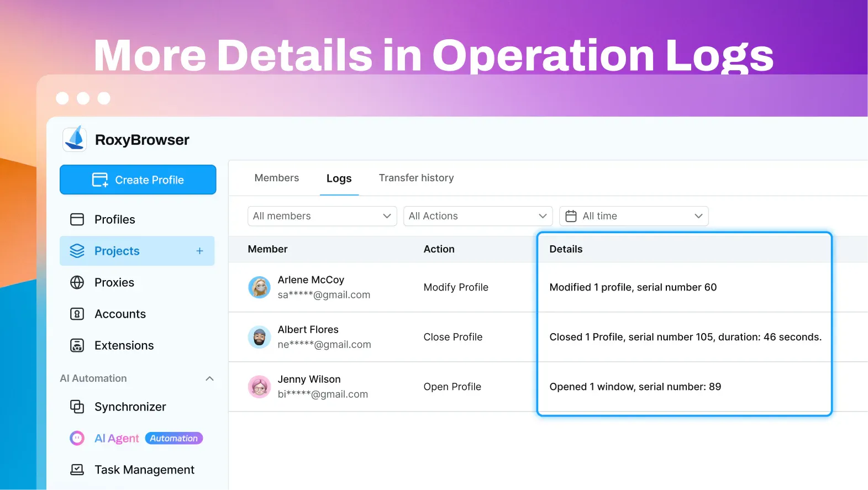Click 'Modified 1 profile, serial number 60'
The height and width of the screenshot is (490, 868).
pyautogui.click(x=633, y=287)
